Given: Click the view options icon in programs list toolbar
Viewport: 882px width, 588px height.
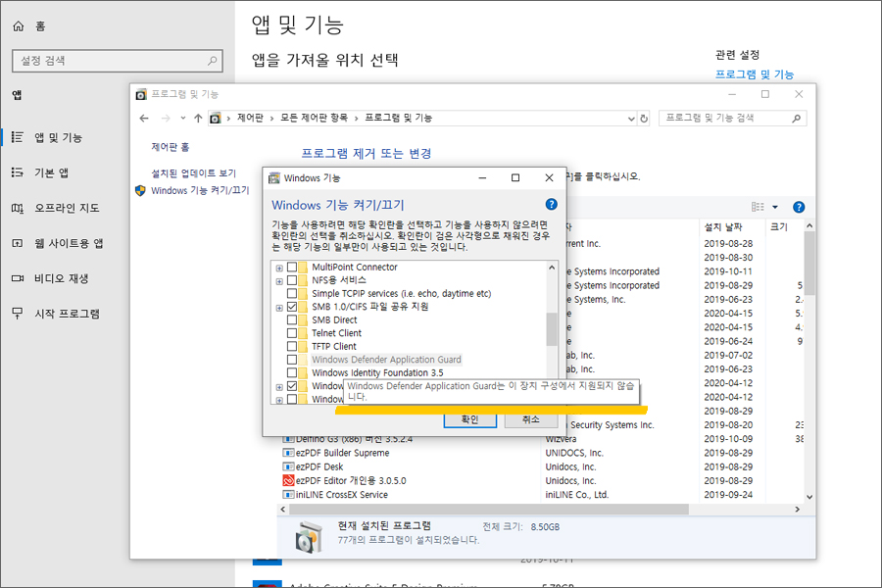Looking at the screenshot, I should [x=758, y=207].
